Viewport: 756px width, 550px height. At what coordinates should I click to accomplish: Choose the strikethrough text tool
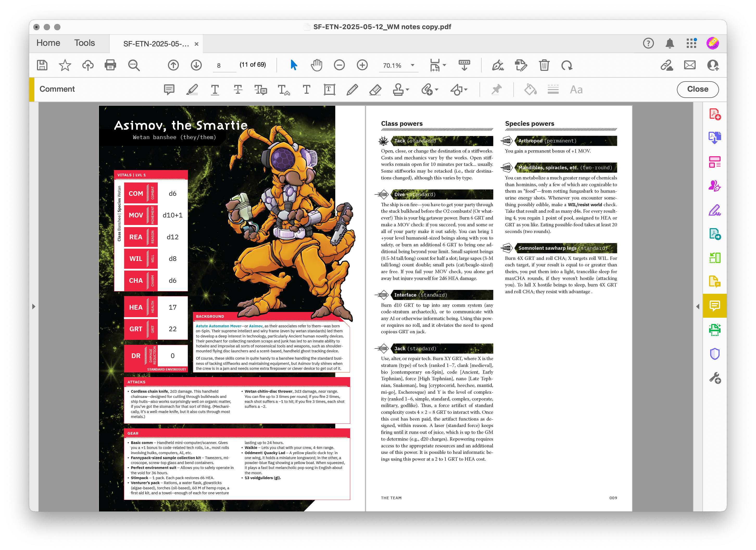click(x=238, y=89)
